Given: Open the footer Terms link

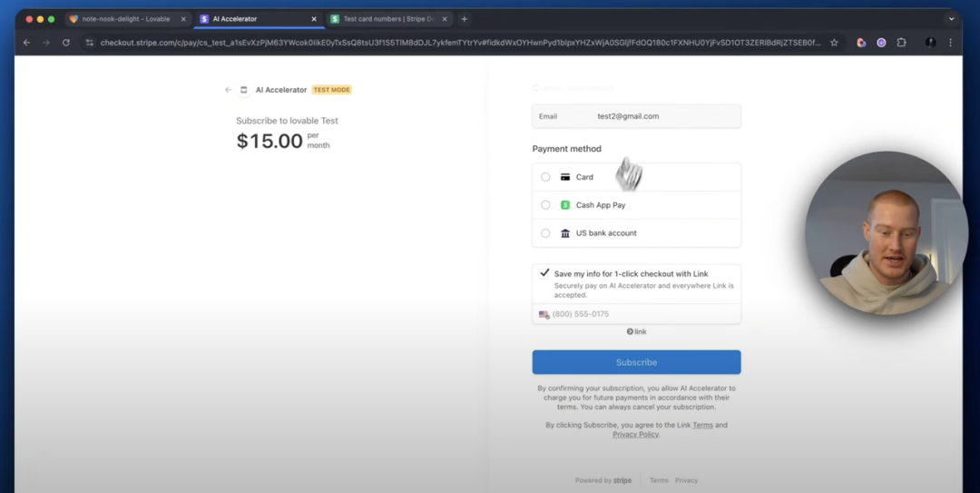Looking at the screenshot, I should pos(659,480).
